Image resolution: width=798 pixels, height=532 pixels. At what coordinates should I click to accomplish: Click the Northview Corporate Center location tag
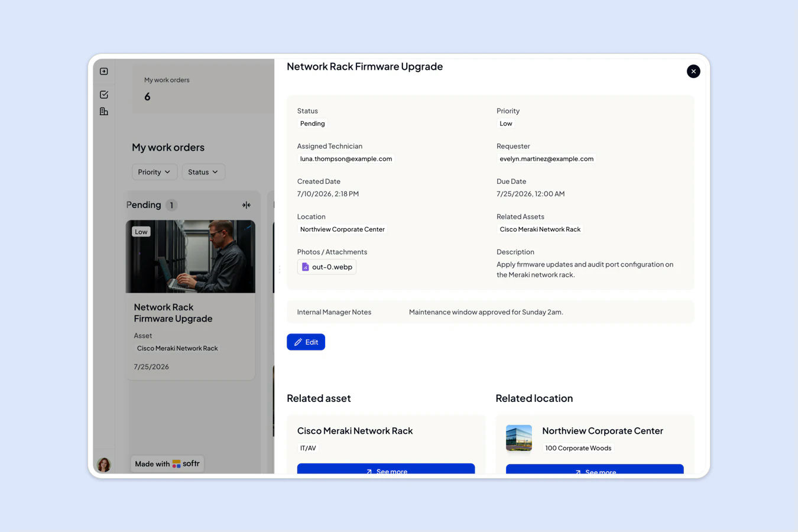click(x=342, y=229)
